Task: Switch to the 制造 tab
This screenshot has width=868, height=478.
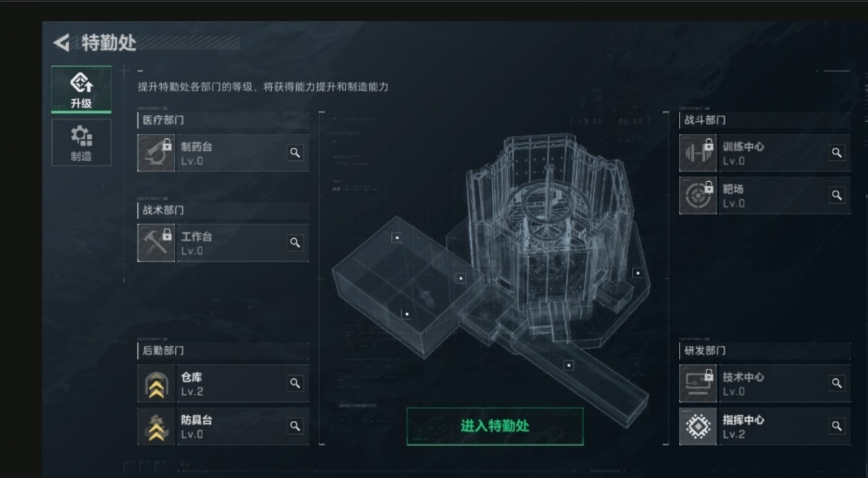Action: coord(81,143)
